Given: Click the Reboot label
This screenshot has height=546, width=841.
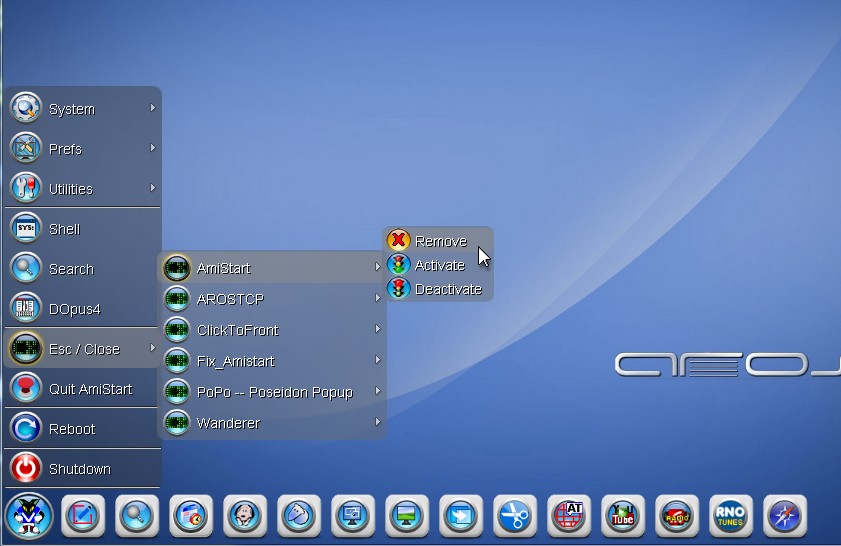Looking at the screenshot, I should pyautogui.click(x=72, y=429).
